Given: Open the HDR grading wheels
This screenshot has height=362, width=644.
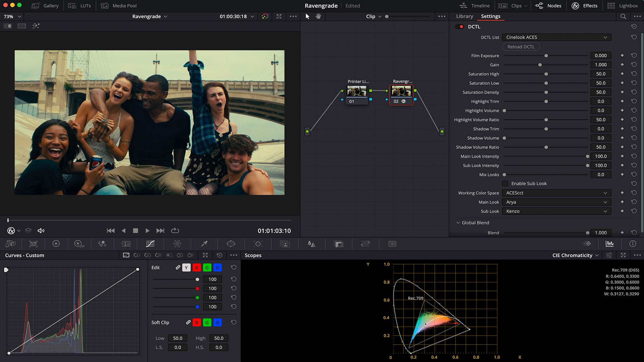Looking at the screenshot, I should [x=78, y=244].
